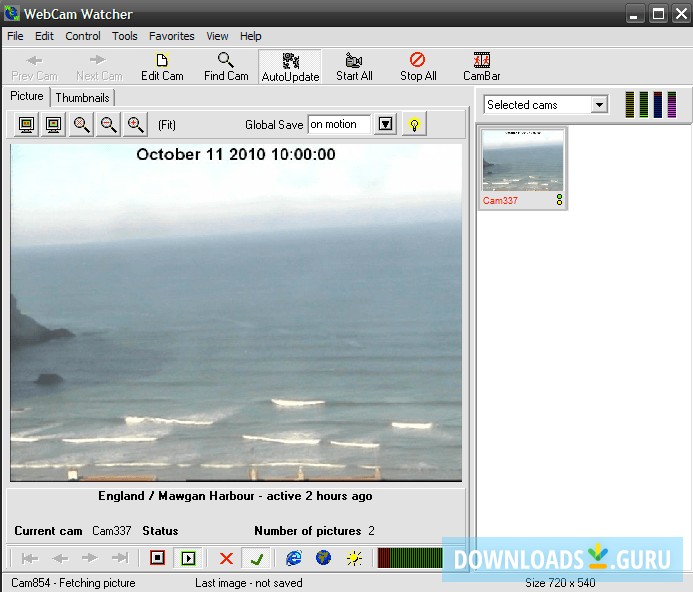
Task: Click the red-green progress meter
Action: pos(410,558)
